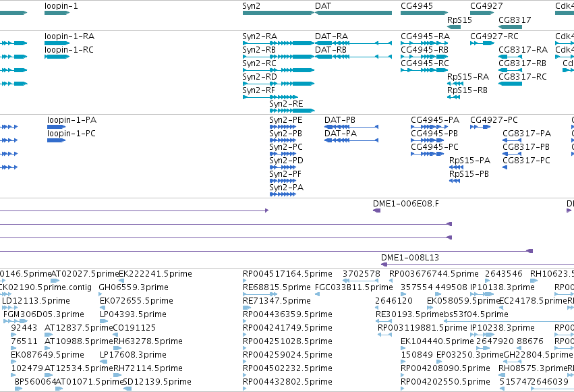Click the RpS15-RB transcript

(x=453, y=97)
